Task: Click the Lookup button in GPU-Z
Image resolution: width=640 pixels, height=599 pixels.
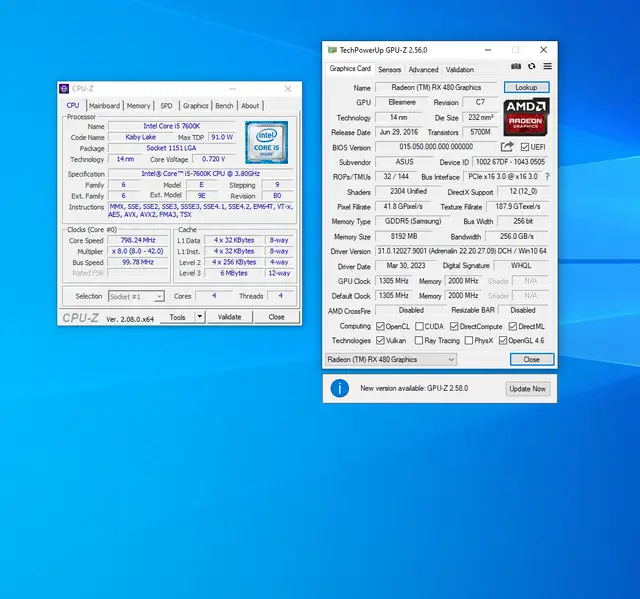Action: (x=526, y=87)
